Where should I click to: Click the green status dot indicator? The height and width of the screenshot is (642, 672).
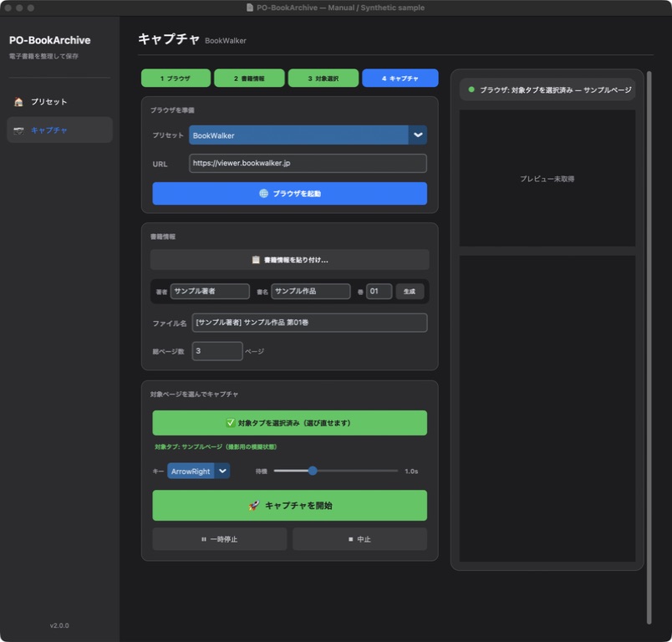click(471, 89)
